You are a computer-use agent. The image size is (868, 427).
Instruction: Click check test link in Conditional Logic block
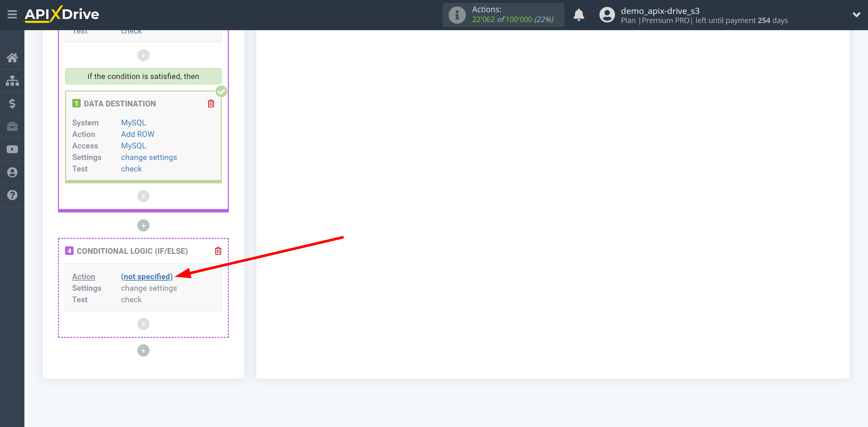click(131, 299)
